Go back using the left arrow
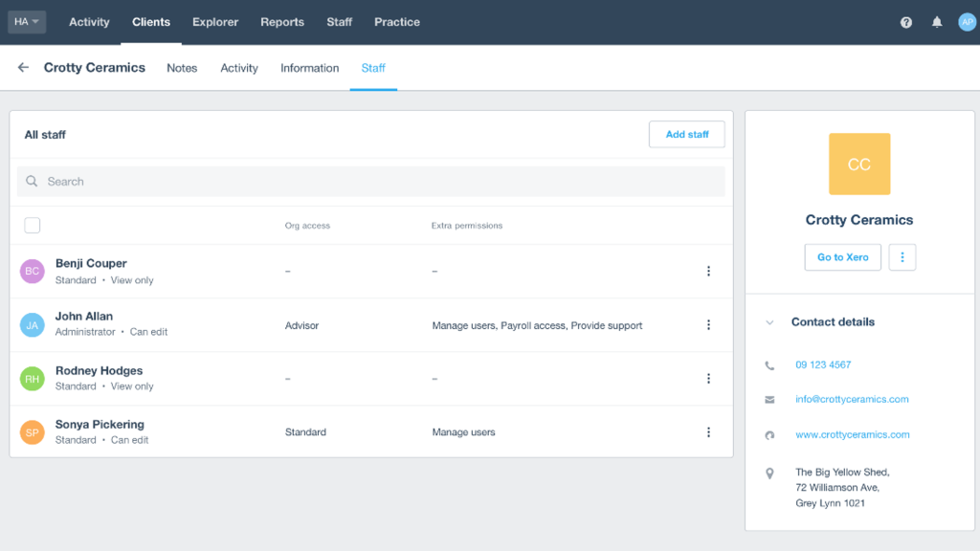The width and height of the screenshot is (980, 551). [x=23, y=68]
